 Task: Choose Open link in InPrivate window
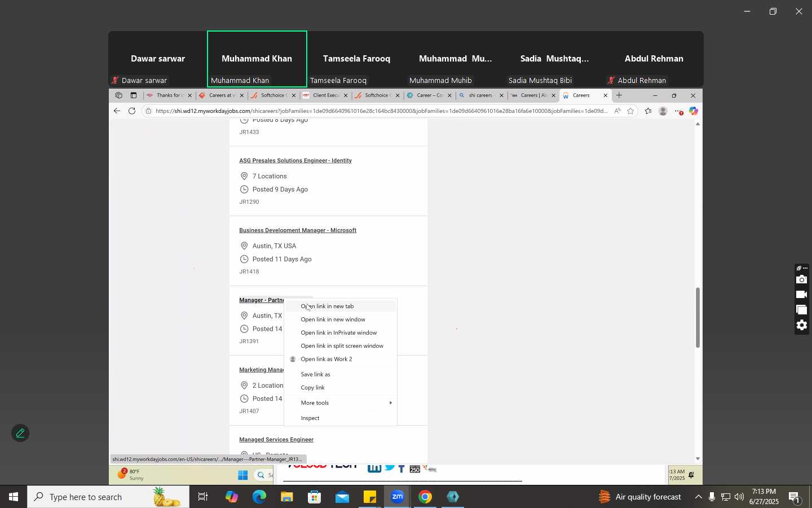point(341,333)
